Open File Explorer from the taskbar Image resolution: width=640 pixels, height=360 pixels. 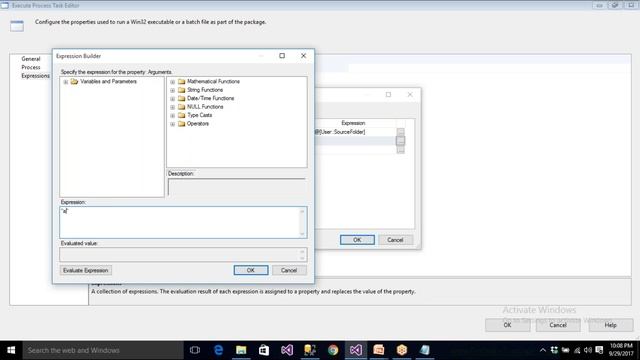pos(241,350)
